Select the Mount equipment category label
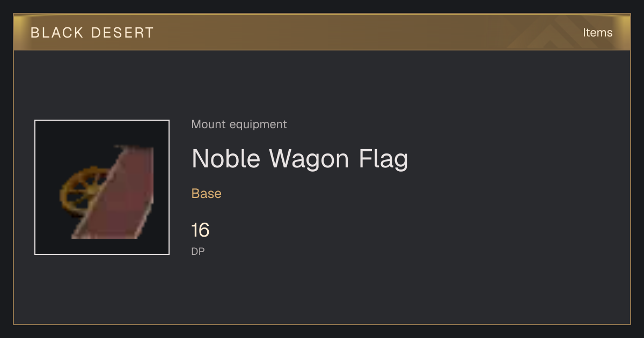The width and height of the screenshot is (644, 338). [x=239, y=124]
